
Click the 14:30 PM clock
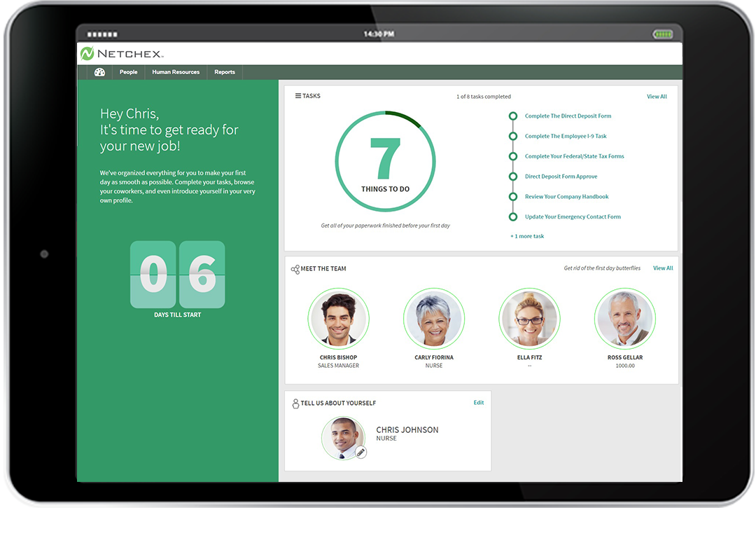[x=379, y=34]
